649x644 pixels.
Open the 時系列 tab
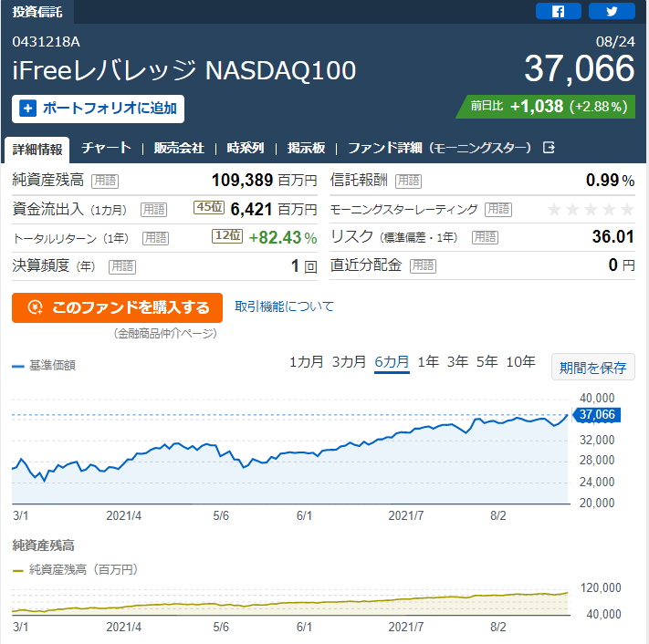246,148
